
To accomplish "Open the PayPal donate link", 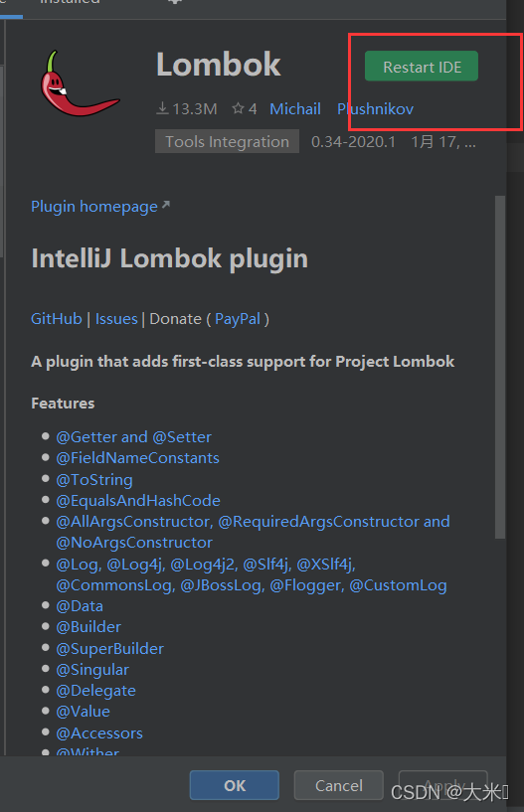I will coord(238,319).
